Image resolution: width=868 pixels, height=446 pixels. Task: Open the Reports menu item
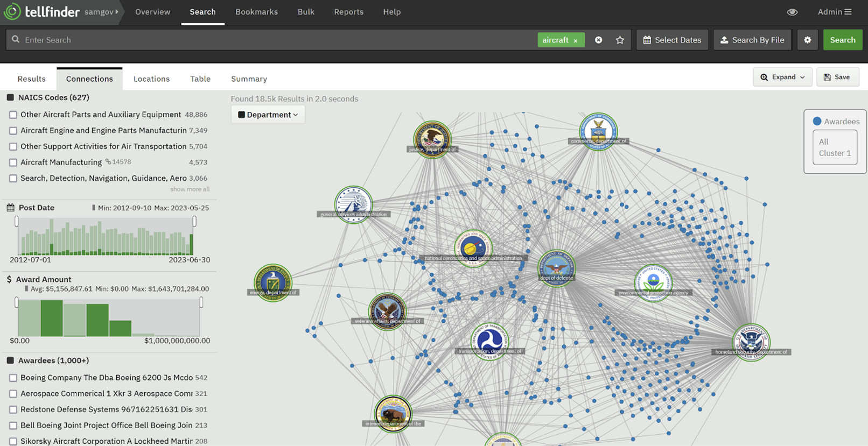348,12
